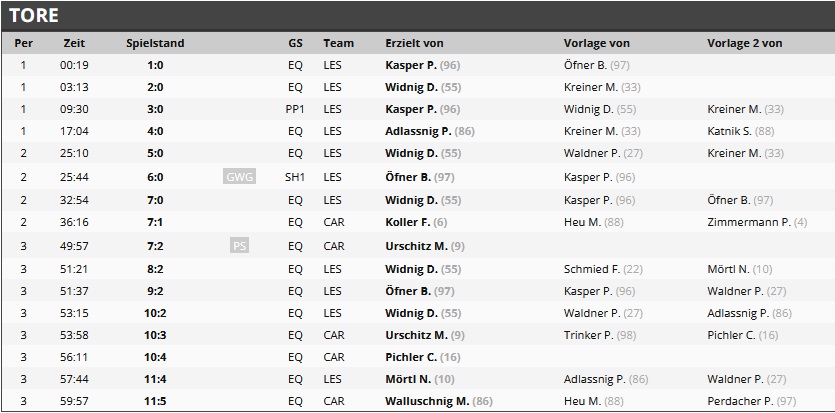Open Urschitz M. in the 49:57 penalty goal
835x413 pixels.
415,246
